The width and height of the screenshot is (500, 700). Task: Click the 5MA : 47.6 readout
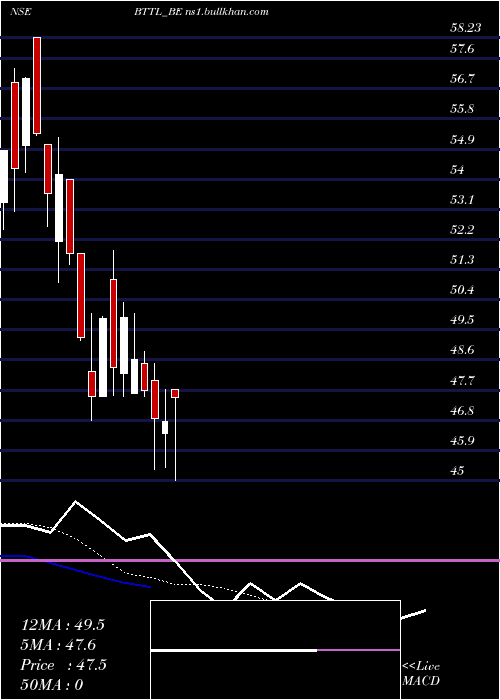[58, 645]
